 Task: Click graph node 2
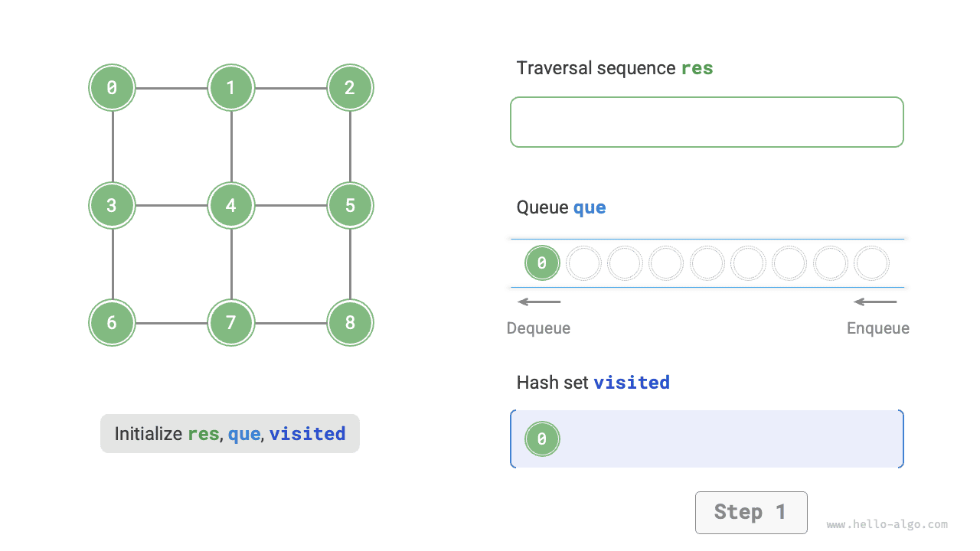pyautogui.click(x=350, y=88)
